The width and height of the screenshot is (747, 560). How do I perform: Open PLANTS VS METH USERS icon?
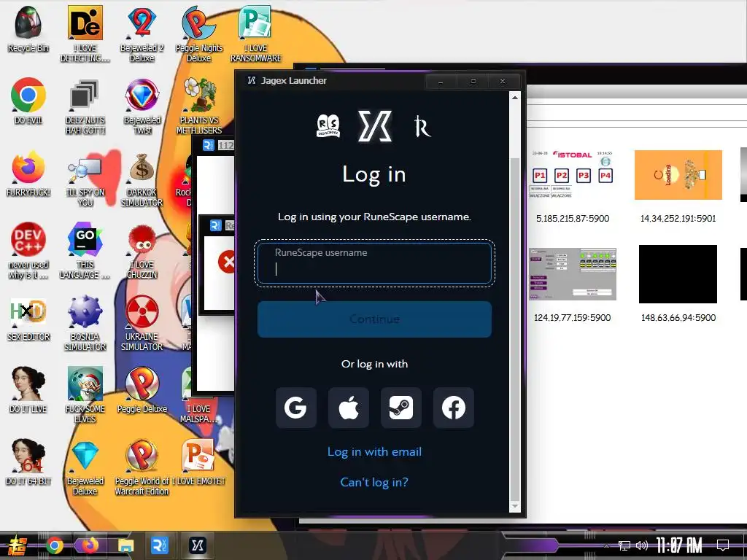coord(198,106)
